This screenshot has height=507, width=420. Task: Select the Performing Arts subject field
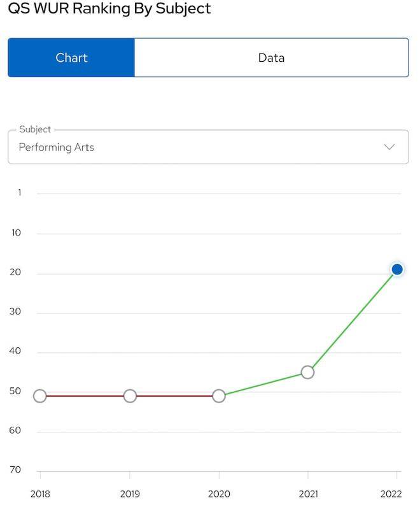[208, 147]
